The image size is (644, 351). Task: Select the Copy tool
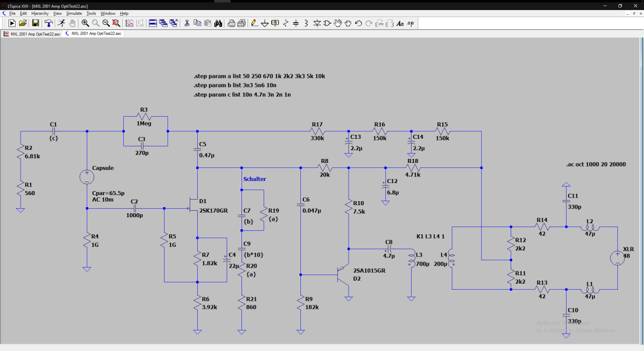pyautogui.click(x=197, y=23)
